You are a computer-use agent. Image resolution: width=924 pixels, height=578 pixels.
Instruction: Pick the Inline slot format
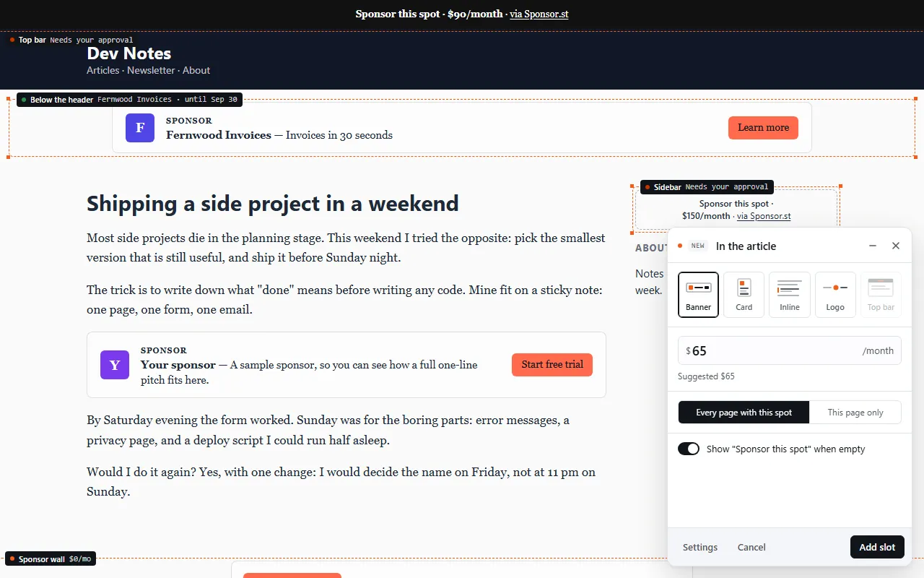[x=790, y=295]
